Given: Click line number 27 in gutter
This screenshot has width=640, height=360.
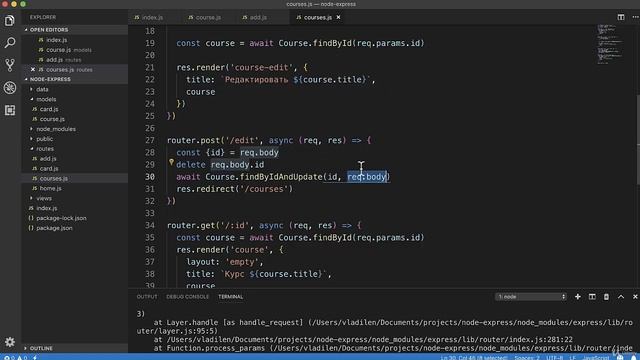Looking at the screenshot, I should pos(150,140).
